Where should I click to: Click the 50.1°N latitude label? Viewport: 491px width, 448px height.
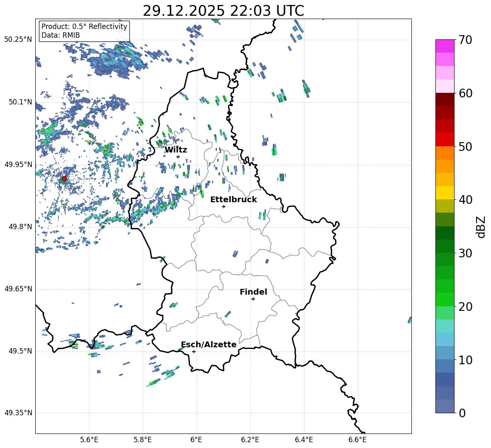(20, 102)
